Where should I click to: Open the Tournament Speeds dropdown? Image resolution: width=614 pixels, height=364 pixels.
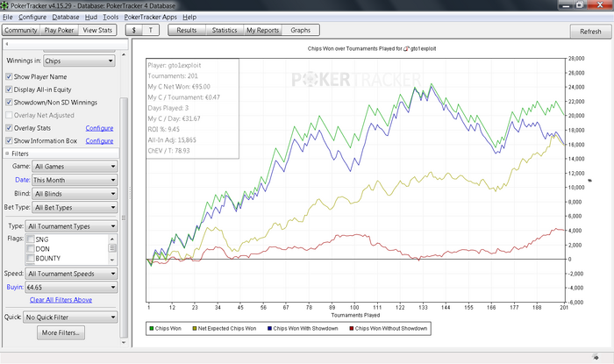[71, 274]
